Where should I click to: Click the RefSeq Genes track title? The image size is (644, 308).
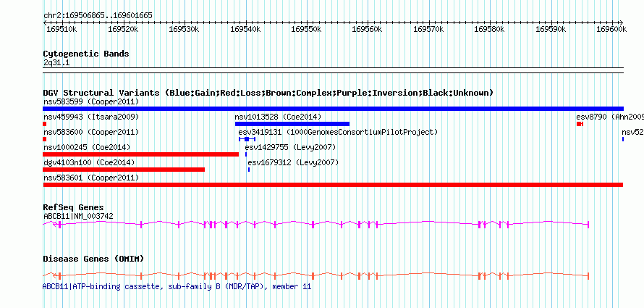click(73, 207)
